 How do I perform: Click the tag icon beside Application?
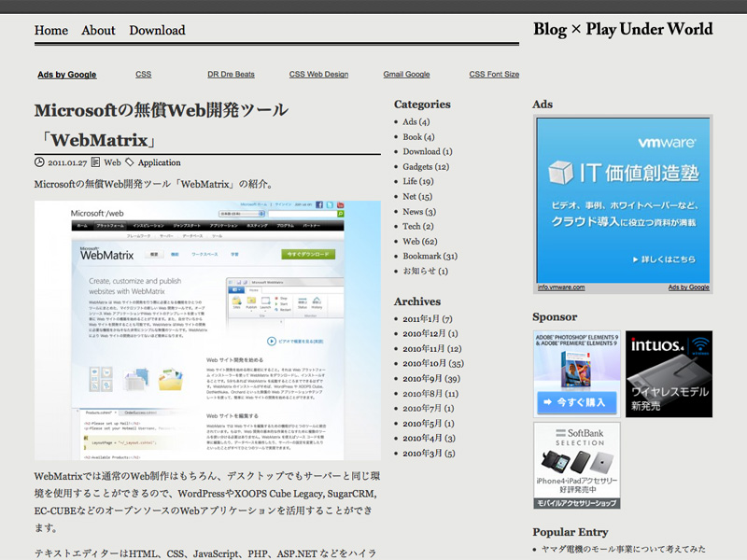pos(130,162)
